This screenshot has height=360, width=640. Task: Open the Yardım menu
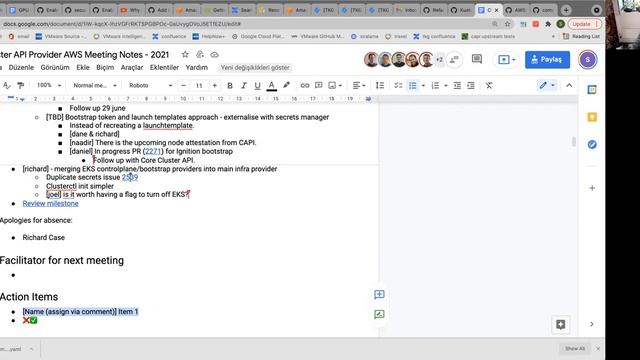196,67
